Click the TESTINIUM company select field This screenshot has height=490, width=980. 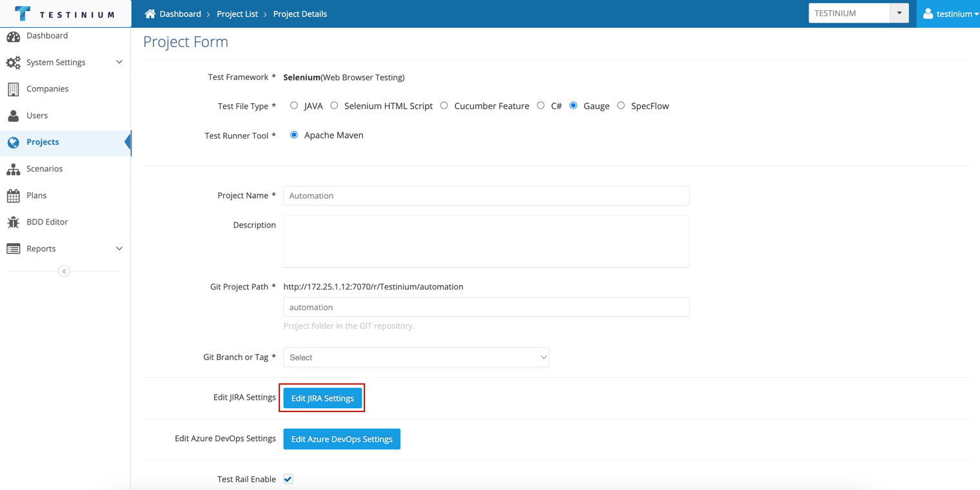coord(849,13)
